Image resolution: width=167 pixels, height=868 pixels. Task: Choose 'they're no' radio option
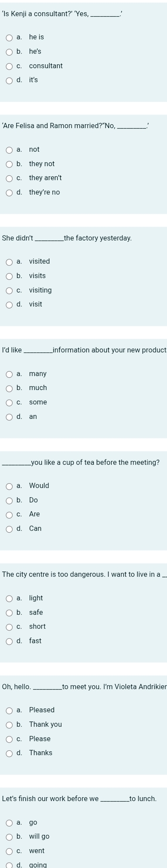point(10,192)
